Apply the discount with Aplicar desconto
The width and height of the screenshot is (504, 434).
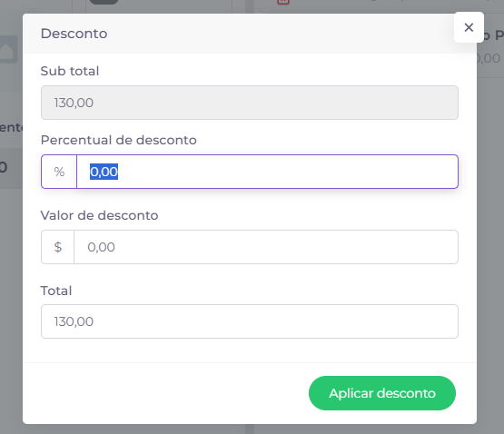pyautogui.click(x=382, y=393)
